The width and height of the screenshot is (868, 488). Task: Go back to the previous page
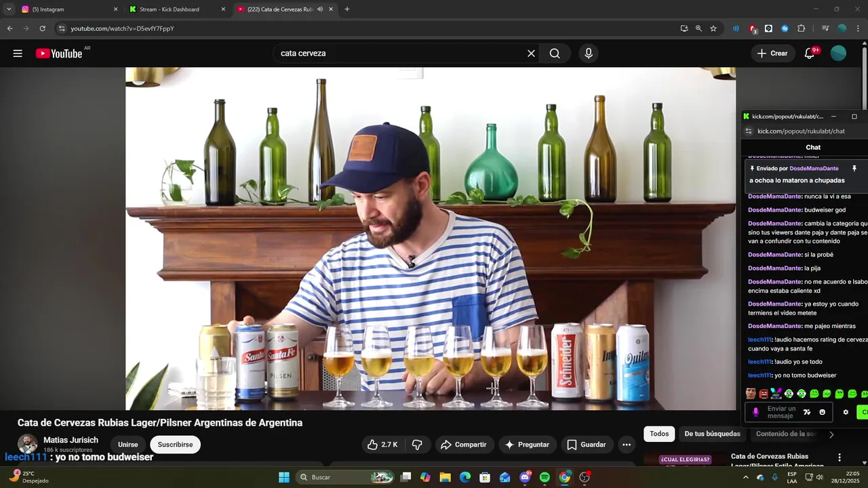click(9, 28)
